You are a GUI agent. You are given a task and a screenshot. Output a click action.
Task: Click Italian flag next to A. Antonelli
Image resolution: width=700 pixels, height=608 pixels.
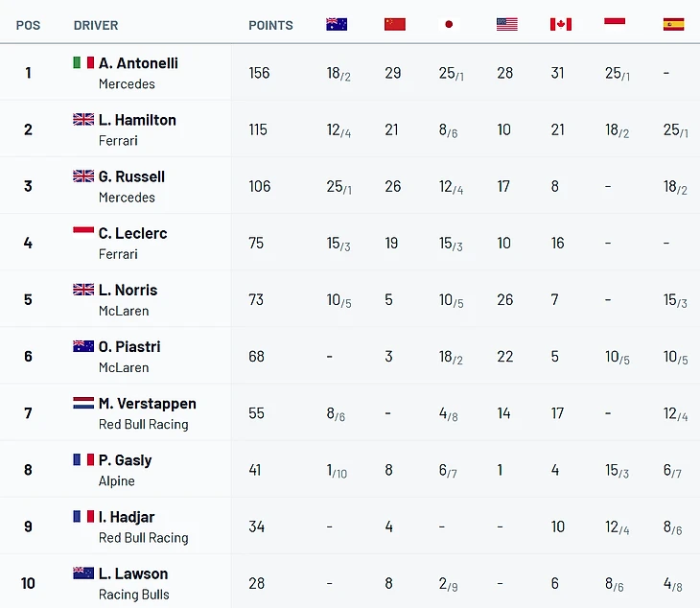pyautogui.click(x=83, y=62)
